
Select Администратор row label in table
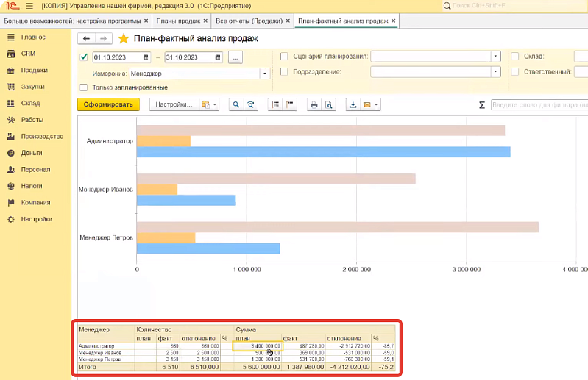(96, 346)
